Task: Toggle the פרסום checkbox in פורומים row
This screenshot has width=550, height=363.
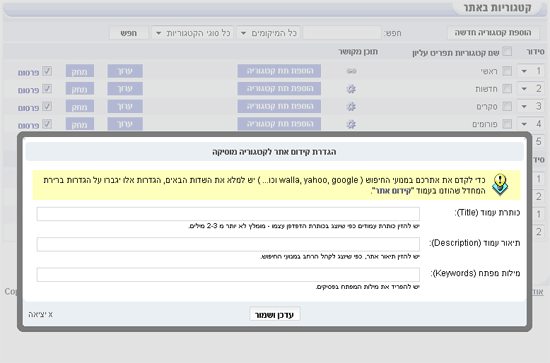Action: coord(47,124)
